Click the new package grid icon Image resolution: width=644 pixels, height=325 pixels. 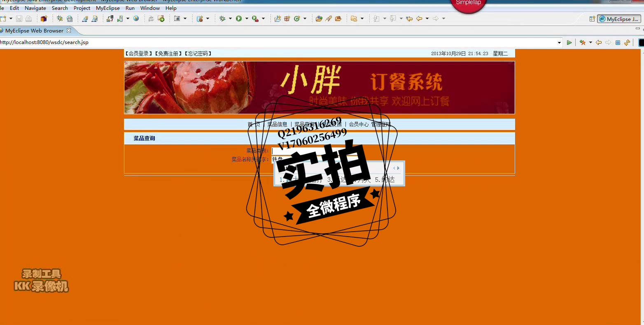tap(287, 19)
